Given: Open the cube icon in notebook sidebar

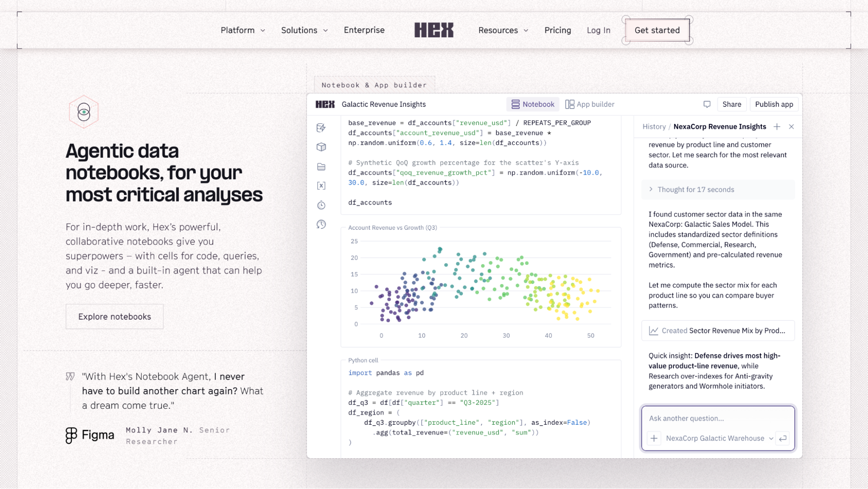Looking at the screenshot, I should tap(321, 147).
